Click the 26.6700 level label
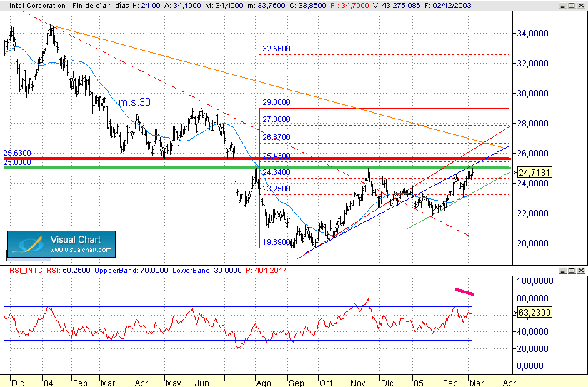Screen dimensions: 588x387 tap(276, 137)
